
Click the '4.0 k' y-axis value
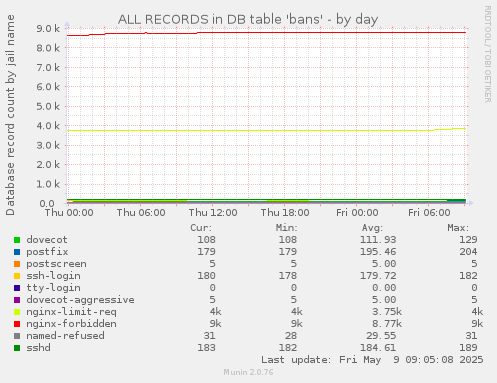click(48, 126)
